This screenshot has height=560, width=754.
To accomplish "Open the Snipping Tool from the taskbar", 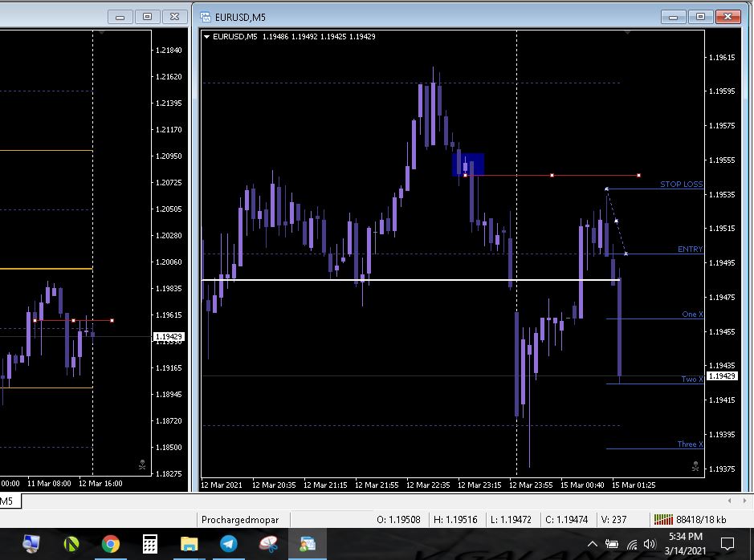I will click(268, 544).
